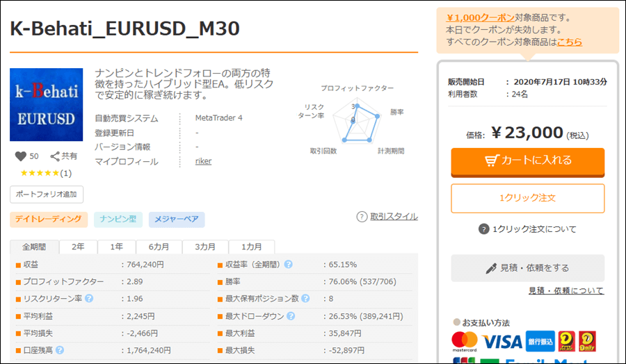Click help icon next to 収益率(全期間)
626x364 pixels.
tap(288, 265)
